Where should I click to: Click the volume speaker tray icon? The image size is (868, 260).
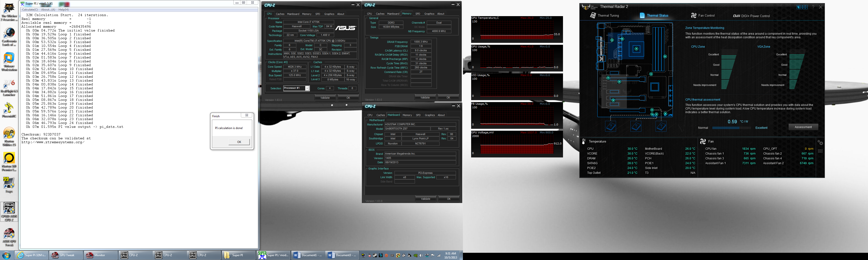click(421, 255)
